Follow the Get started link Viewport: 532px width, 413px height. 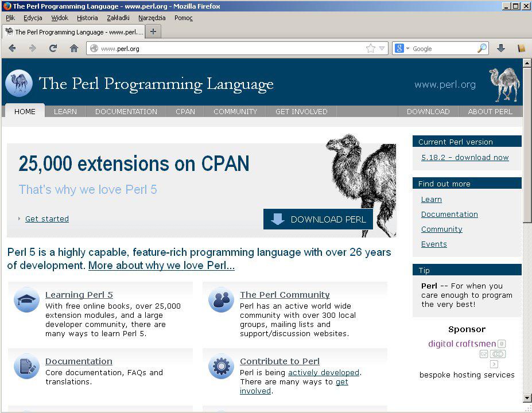[x=47, y=219]
